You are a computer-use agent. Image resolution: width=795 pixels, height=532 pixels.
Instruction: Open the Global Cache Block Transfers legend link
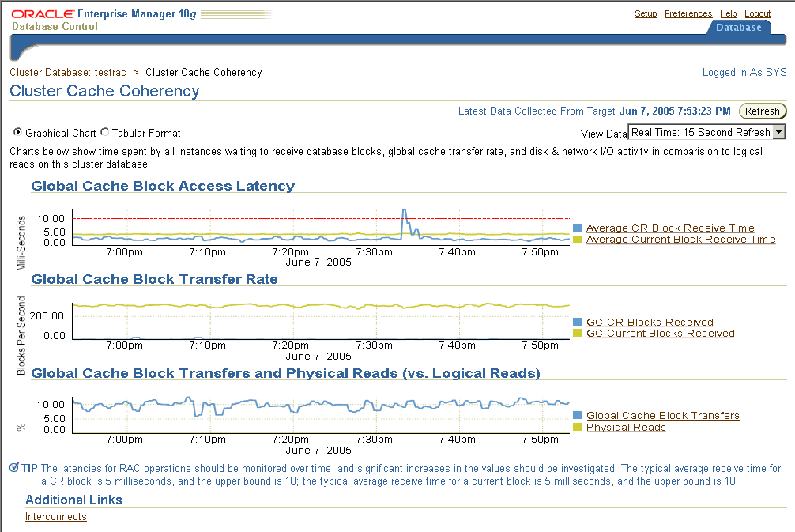coord(662,415)
